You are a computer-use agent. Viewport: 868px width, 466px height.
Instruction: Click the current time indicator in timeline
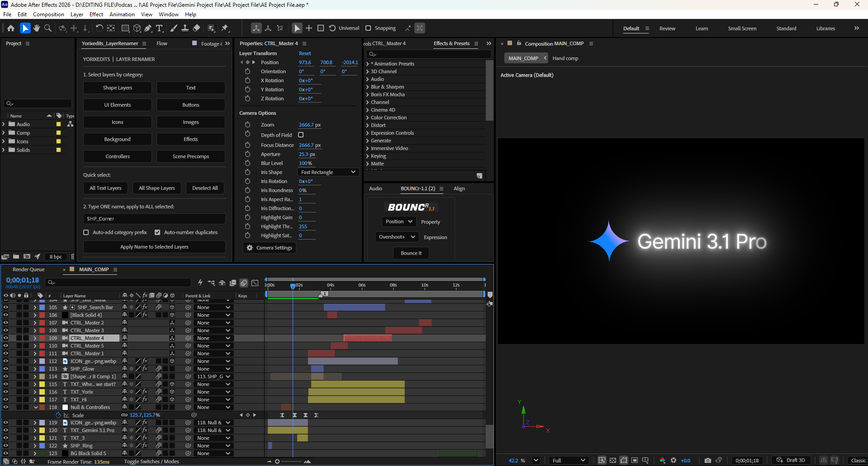tap(293, 286)
